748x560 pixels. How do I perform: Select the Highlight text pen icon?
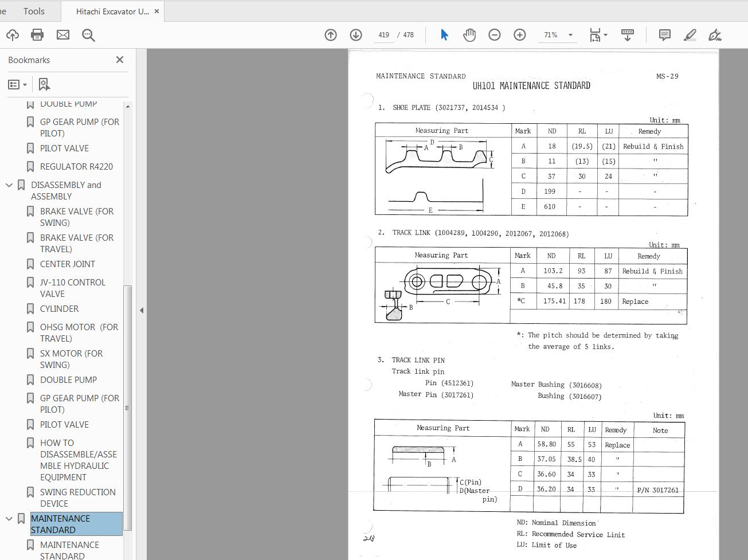pyautogui.click(x=690, y=35)
